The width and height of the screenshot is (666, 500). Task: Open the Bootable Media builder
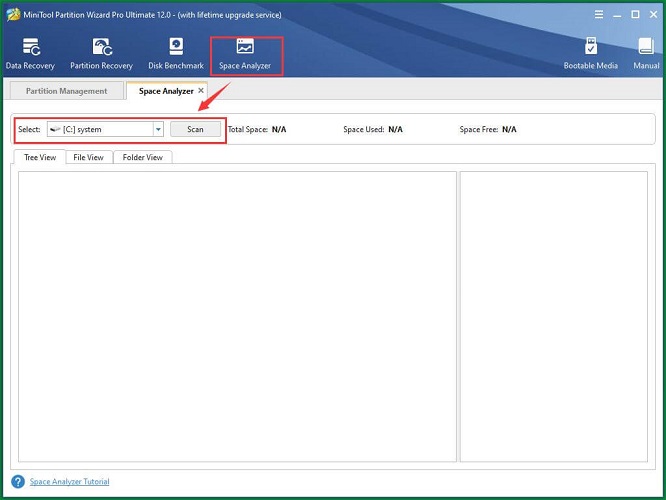(x=590, y=54)
